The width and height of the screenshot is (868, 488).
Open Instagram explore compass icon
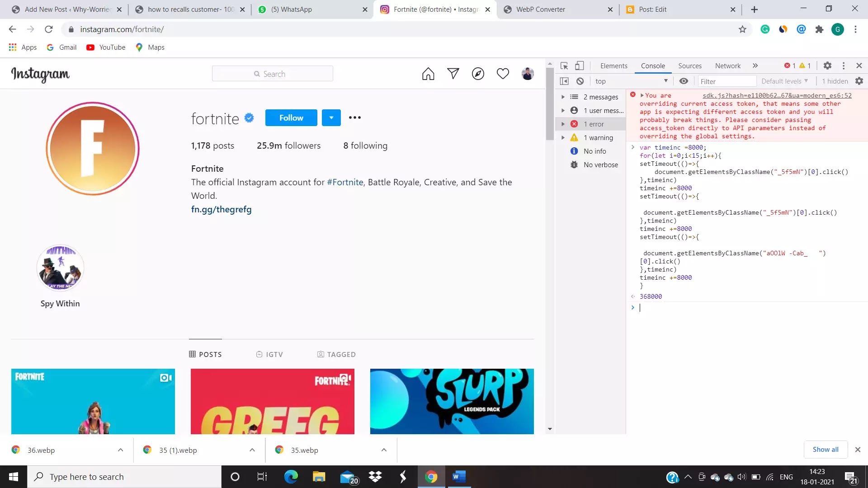(478, 74)
